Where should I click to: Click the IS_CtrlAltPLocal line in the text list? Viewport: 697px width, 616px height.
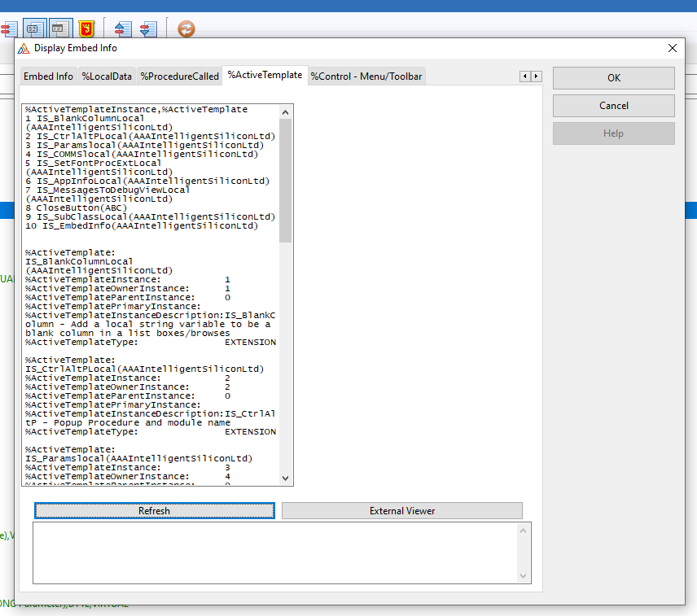pos(155,136)
